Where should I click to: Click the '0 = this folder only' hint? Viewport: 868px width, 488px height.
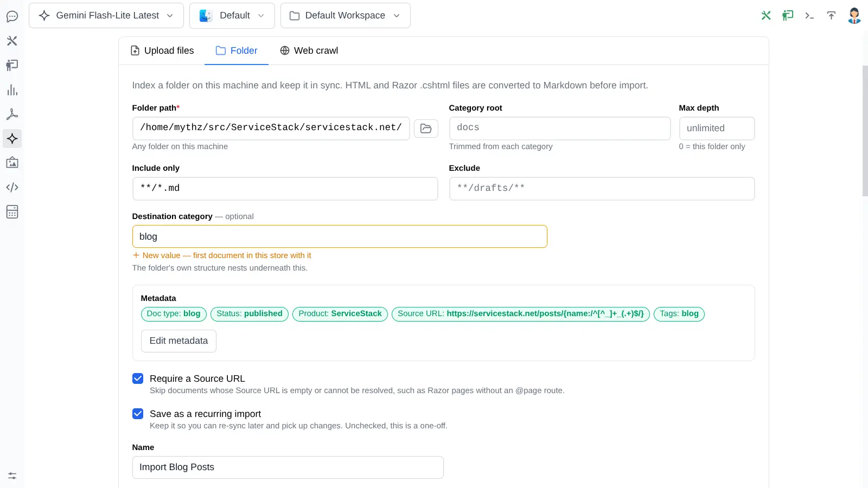point(712,146)
